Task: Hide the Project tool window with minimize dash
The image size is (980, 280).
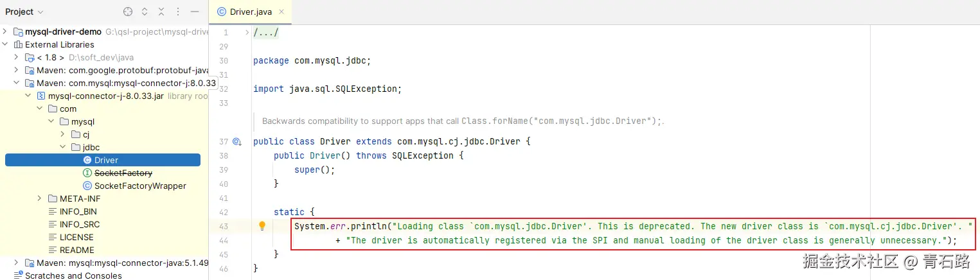Action: click(195, 12)
